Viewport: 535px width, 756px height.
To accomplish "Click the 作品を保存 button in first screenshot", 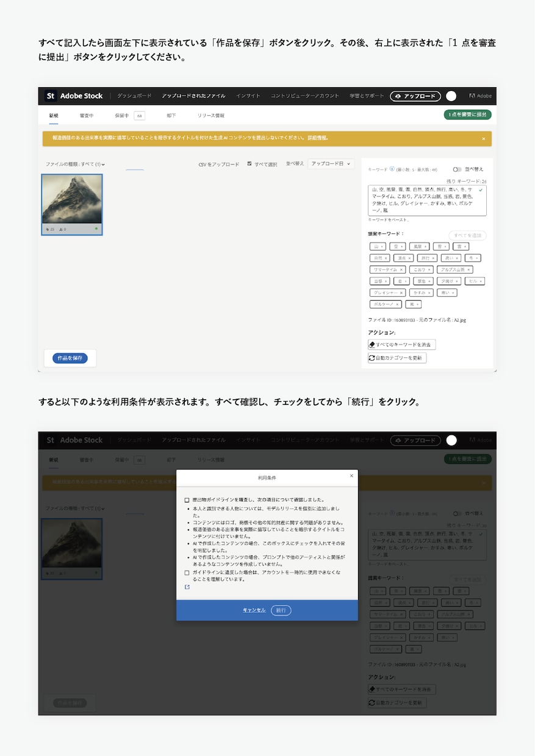I will coord(70,358).
